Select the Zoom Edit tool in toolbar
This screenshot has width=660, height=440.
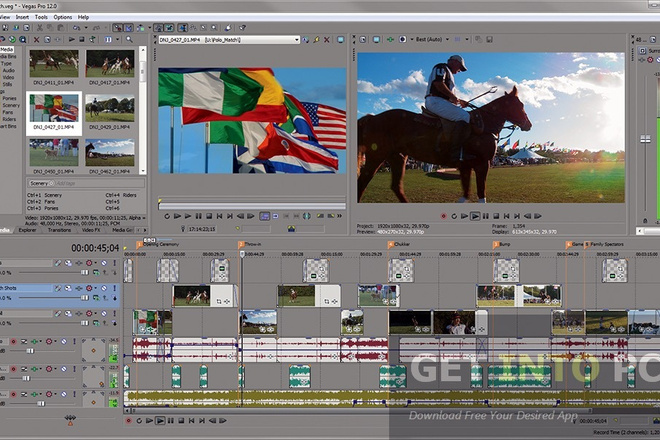[214, 28]
